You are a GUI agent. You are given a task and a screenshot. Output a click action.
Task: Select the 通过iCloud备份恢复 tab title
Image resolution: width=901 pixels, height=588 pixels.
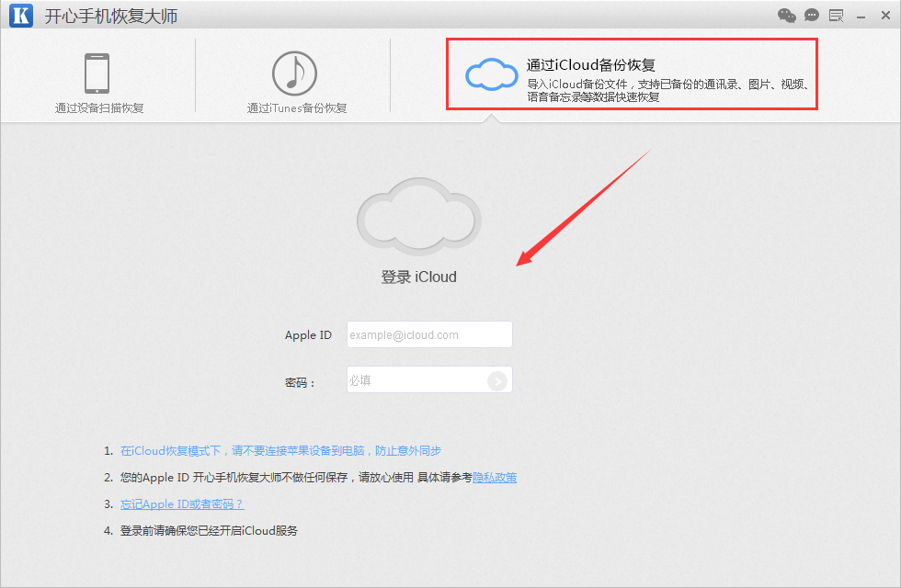click(x=590, y=65)
